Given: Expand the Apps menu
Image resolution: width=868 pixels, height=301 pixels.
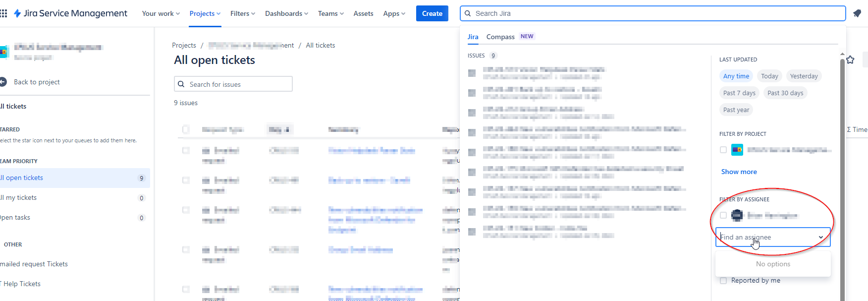Looking at the screenshot, I should click(x=394, y=13).
